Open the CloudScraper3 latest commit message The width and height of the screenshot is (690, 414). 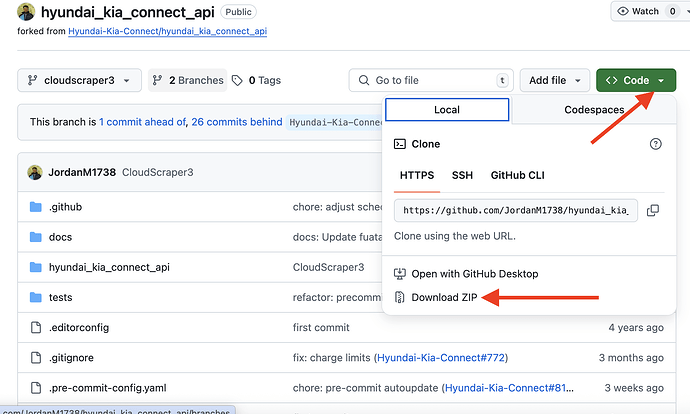pos(158,172)
